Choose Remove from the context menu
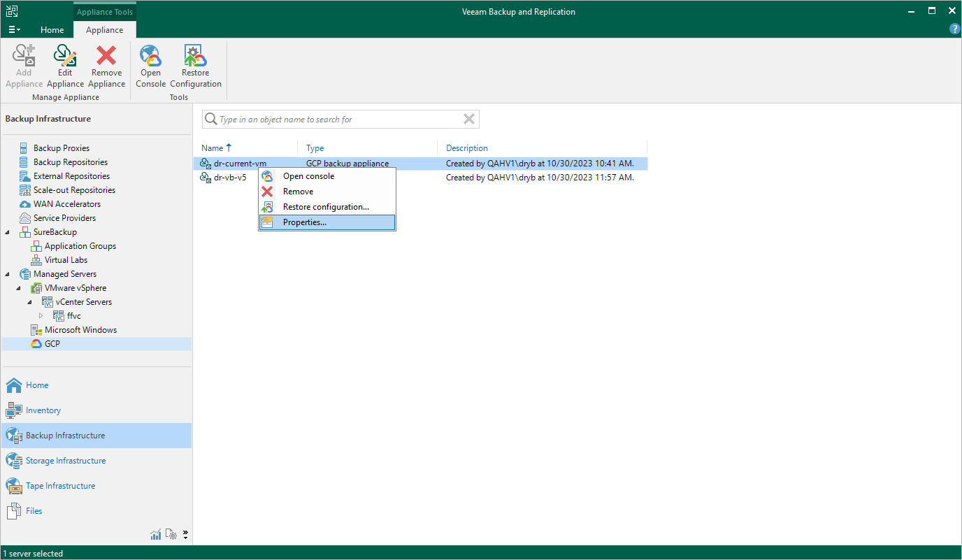962x560 pixels. [x=327, y=192]
